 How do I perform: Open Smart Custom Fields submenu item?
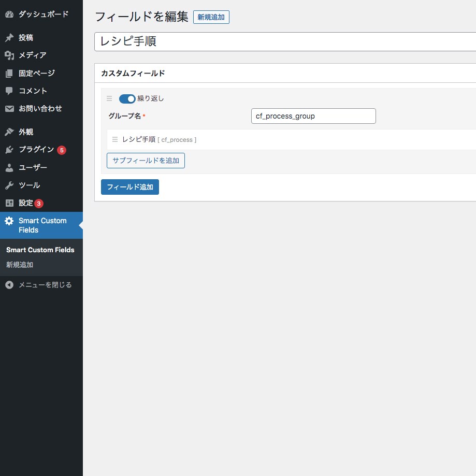(x=40, y=250)
